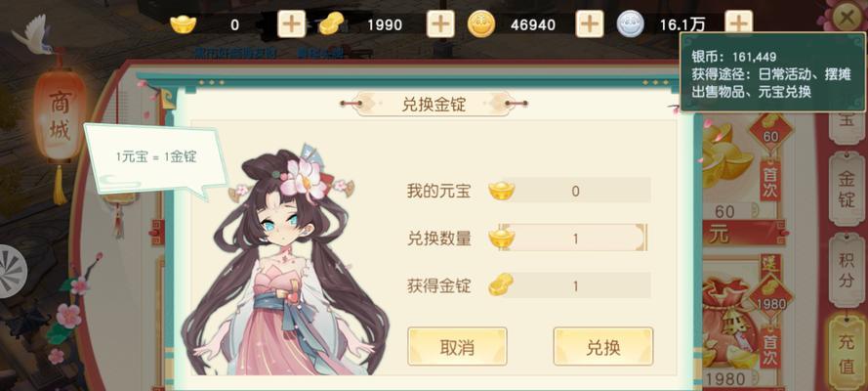Tap the plus button next to yuanbao balance
This screenshot has width=868, height=391.
[291, 23]
